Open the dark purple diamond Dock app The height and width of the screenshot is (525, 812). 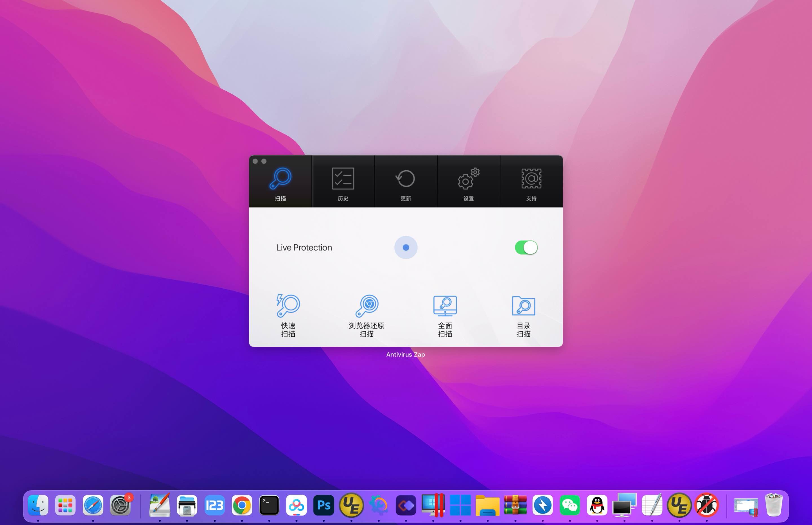point(406,505)
